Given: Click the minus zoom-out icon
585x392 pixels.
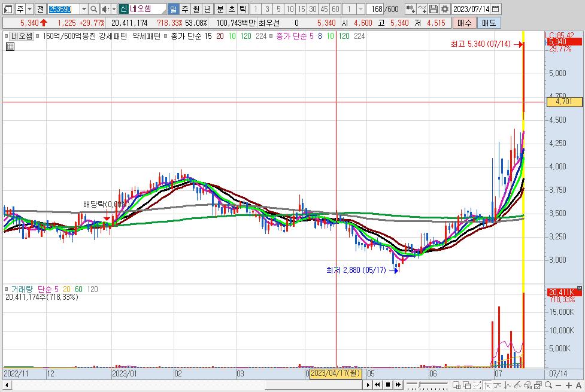Looking at the screenshot, I should pos(559,385).
